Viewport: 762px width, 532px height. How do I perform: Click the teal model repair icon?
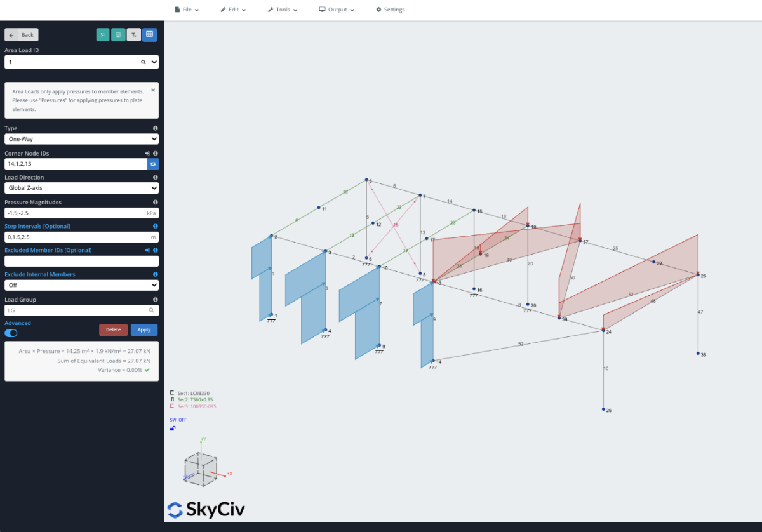(x=118, y=34)
